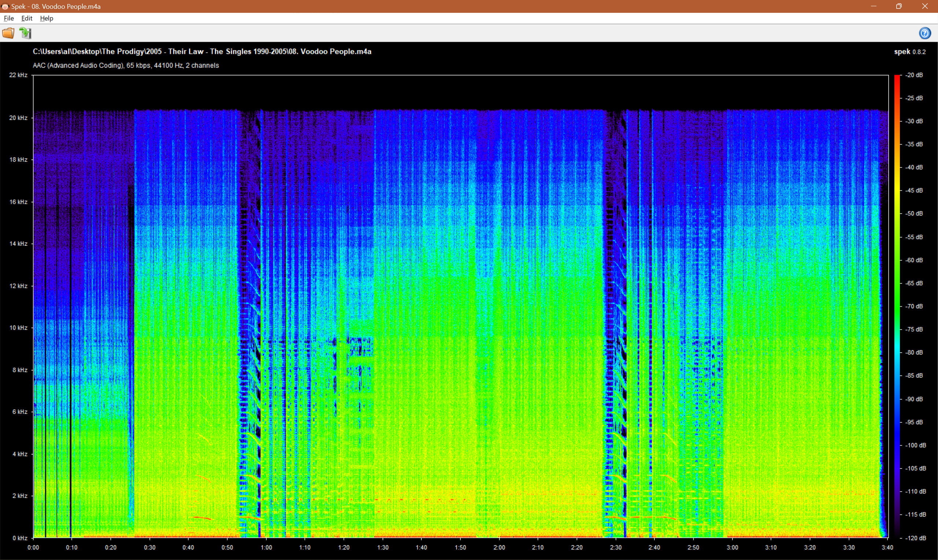Image resolution: width=938 pixels, height=560 pixels.
Task: Click the red top of dB color scale
Action: click(x=897, y=78)
